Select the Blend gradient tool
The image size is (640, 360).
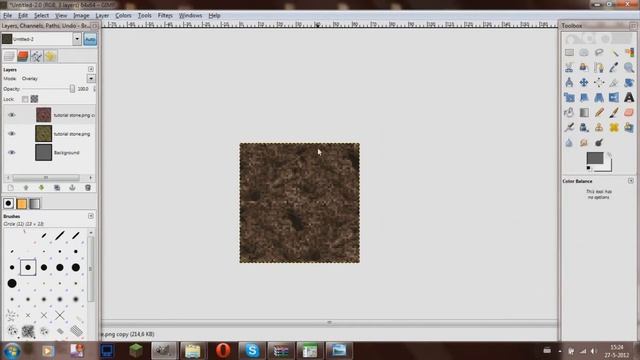(584, 112)
